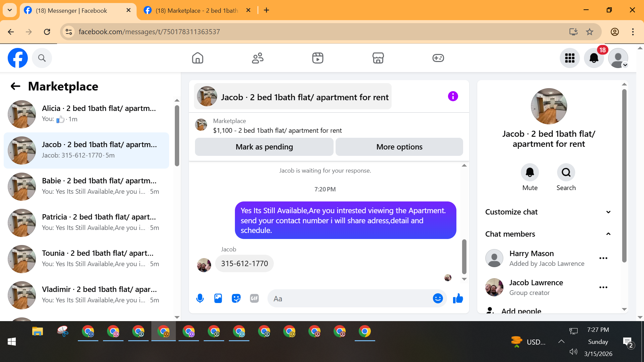Go back in browser history

tap(11, 32)
